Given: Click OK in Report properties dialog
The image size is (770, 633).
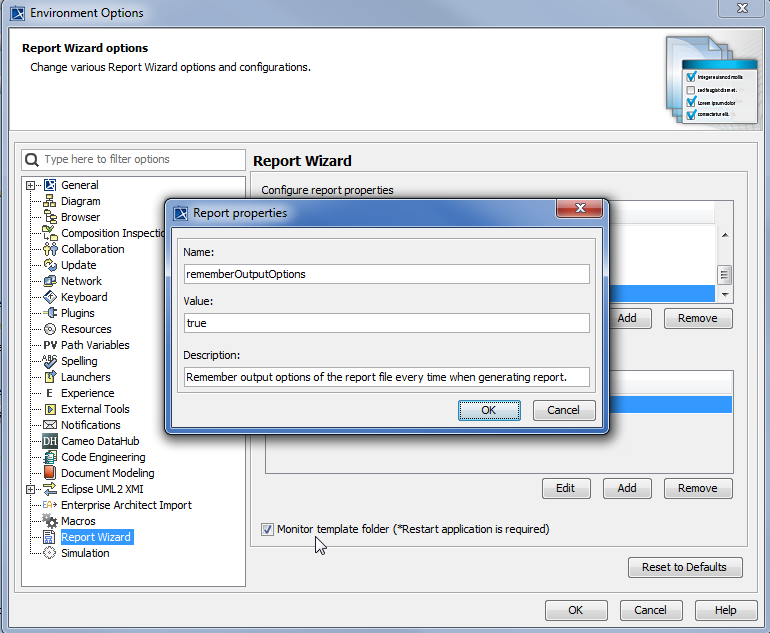Looking at the screenshot, I should click(489, 411).
